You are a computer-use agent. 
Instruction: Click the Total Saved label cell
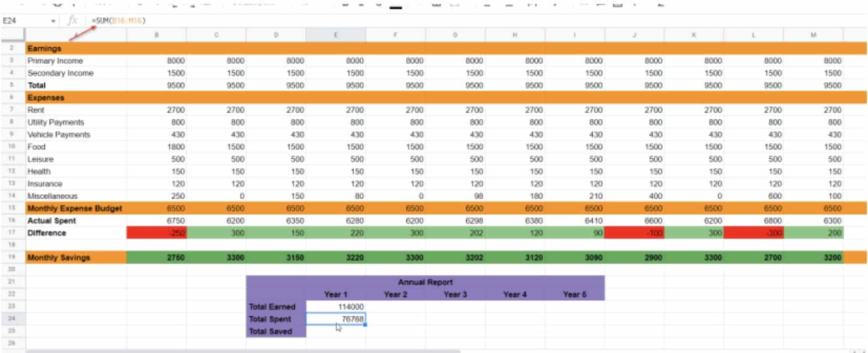(276, 331)
